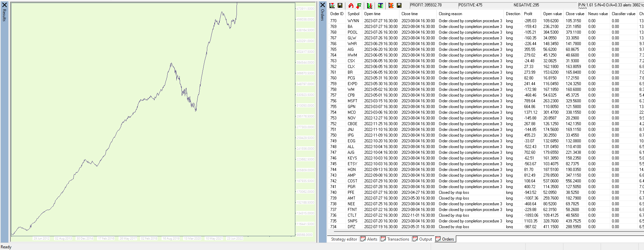Click the first floppy disk save icon
The width and height of the screenshot is (644, 250).
click(x=340, y=5)
